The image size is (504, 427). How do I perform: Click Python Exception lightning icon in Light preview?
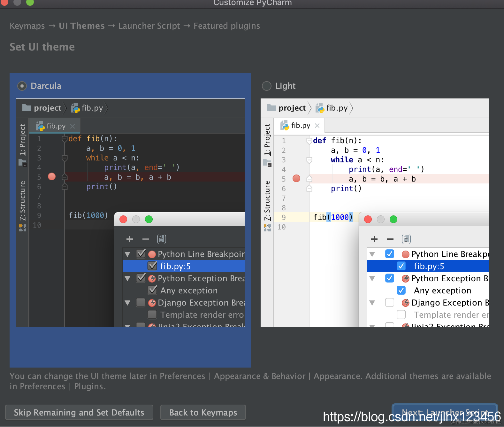tap(406, 279)
